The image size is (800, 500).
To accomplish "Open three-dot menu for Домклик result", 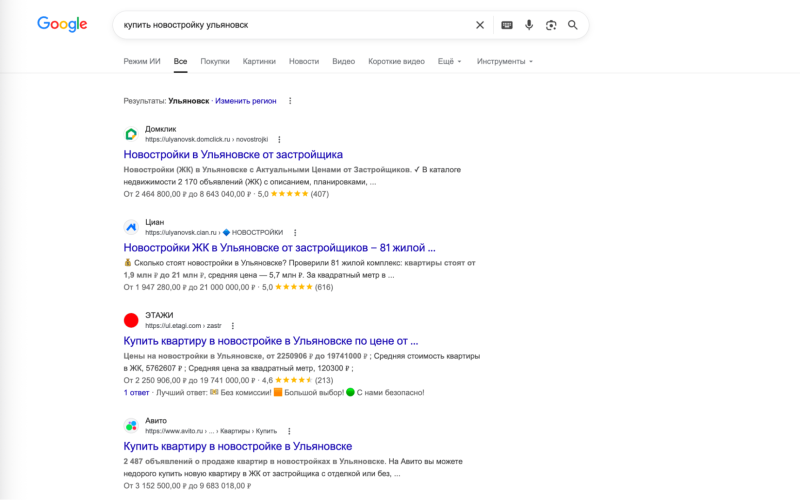I will [x=279, y=139].
